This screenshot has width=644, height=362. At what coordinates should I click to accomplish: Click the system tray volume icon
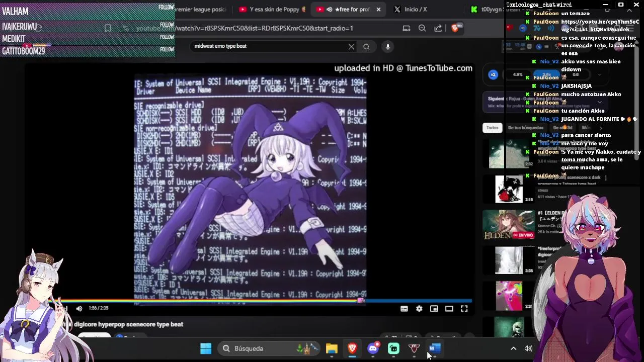click(x=528, y=348)
